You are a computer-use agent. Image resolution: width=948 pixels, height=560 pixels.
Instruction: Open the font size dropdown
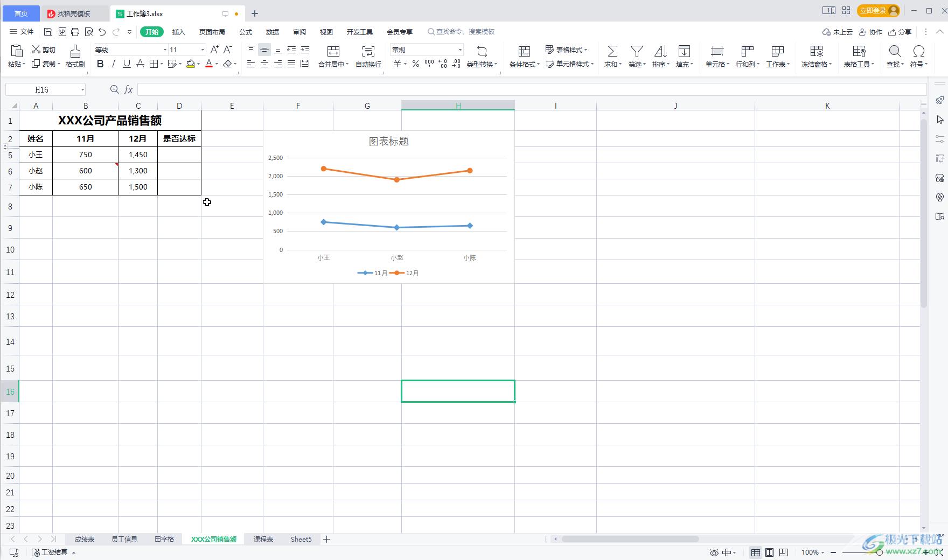[x=203, y=50]
